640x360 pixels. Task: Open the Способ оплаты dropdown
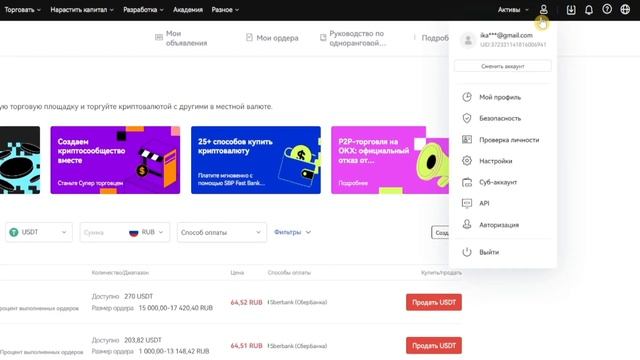pos(222,232)
